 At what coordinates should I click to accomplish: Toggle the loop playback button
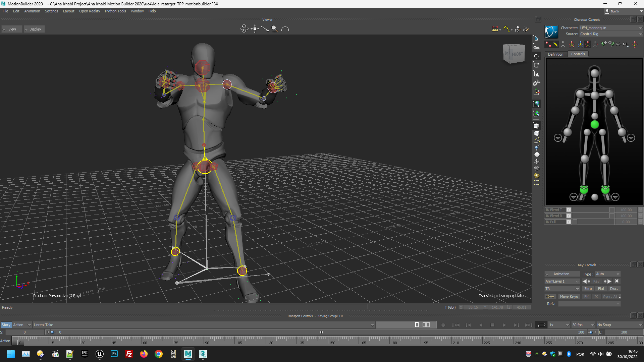click(541, 325)
